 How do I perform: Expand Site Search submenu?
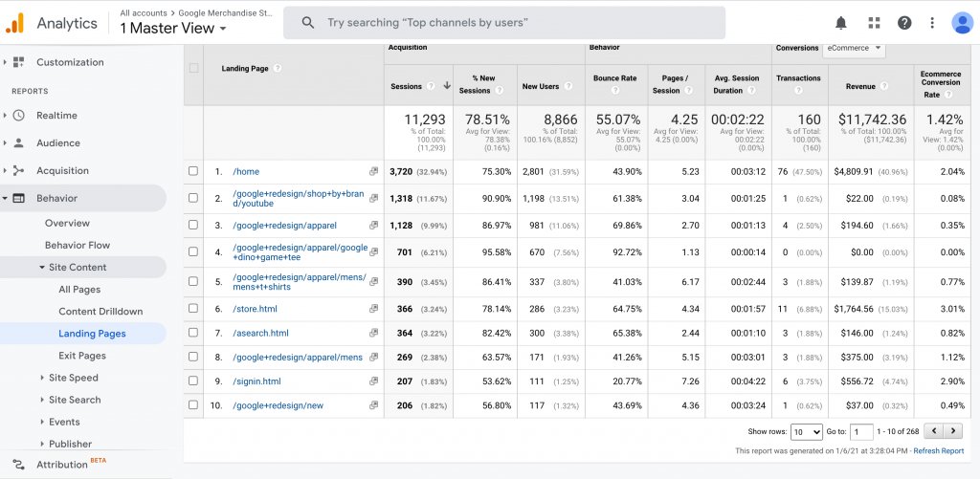(42, 400)
